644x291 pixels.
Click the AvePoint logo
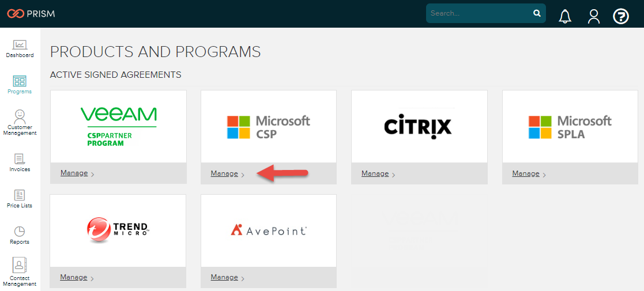coord(269,230)
